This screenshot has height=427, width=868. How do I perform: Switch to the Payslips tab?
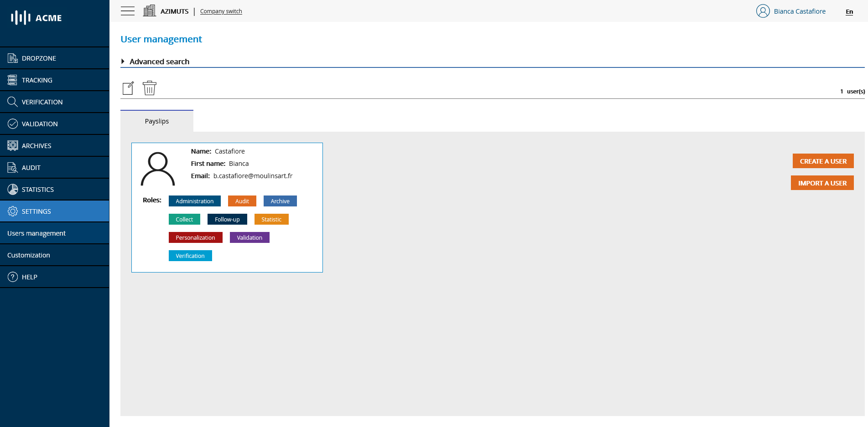pos(157,121)
